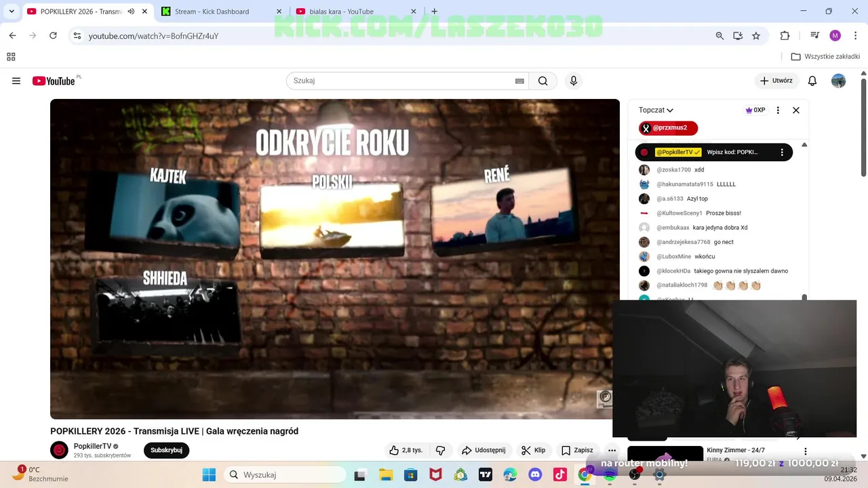Open YouTube notifications bell

(x=812, y=81)
